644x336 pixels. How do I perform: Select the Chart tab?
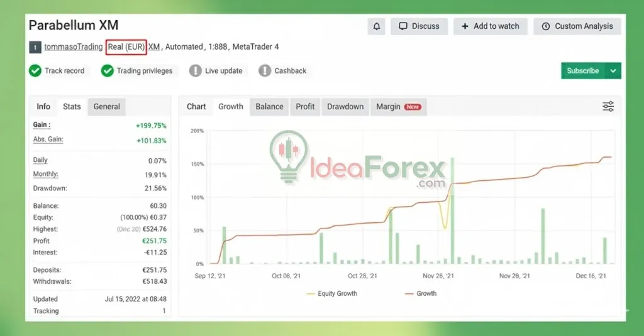click(x=196, y=107)
